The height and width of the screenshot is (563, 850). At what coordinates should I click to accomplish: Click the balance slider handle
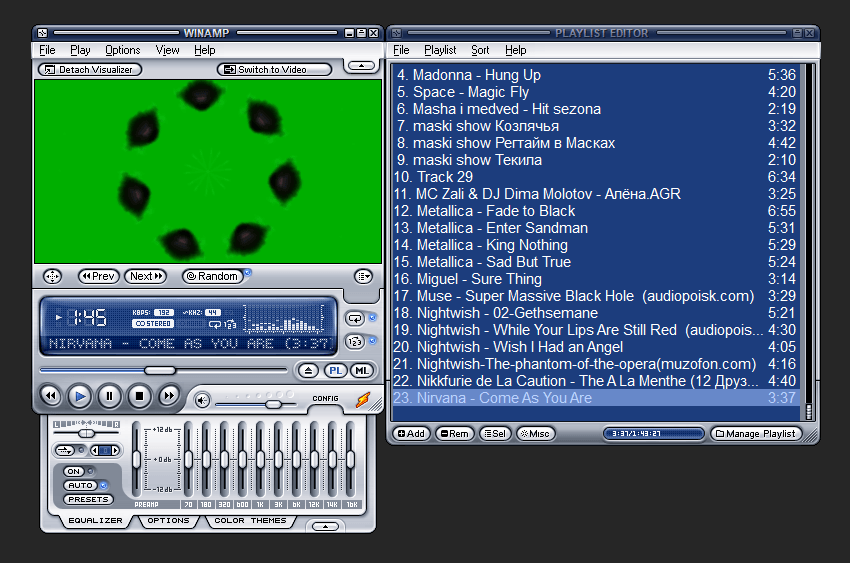click(x=86, y=433)
